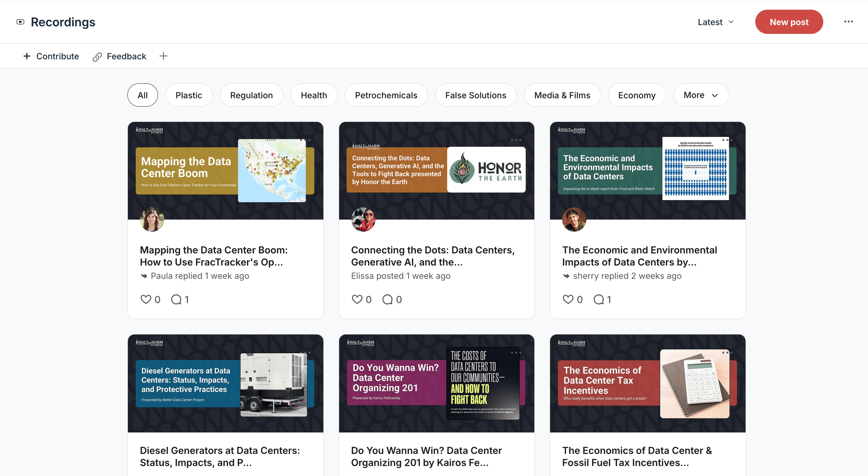Open the Honor the Earth cover thumbnail
868x476 pixels.
tap(437, 170)
